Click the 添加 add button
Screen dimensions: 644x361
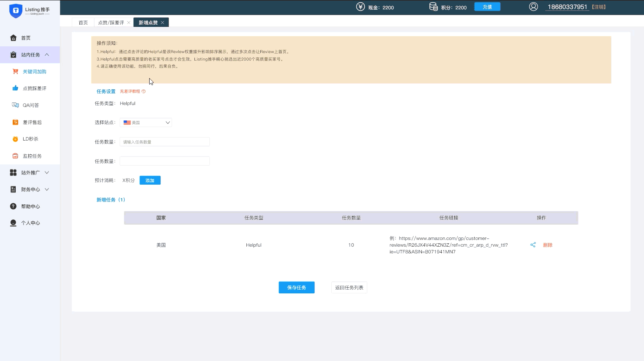tap(150, 180)
